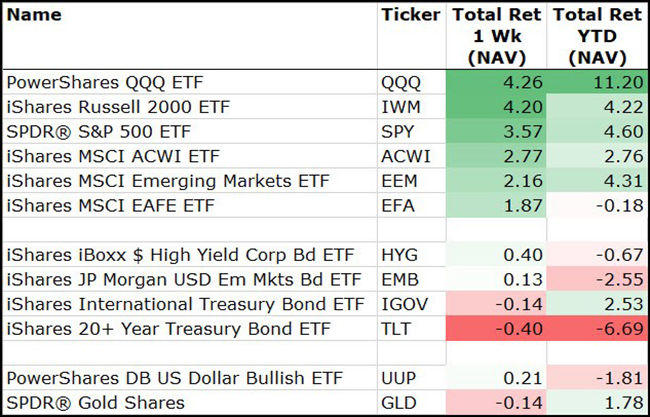Click the EFA ticker cell
This screenshot has height=417, width=650.
pyautogui.click(x=398, y=204)
